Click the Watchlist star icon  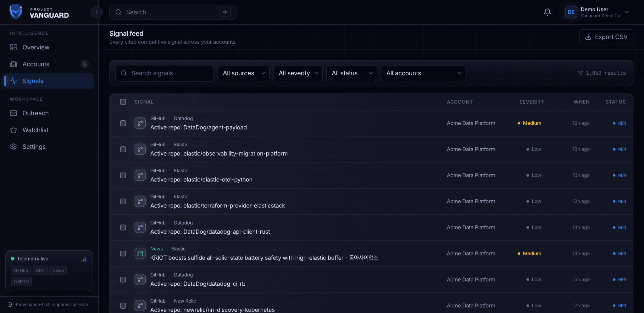tap(13, 130)
